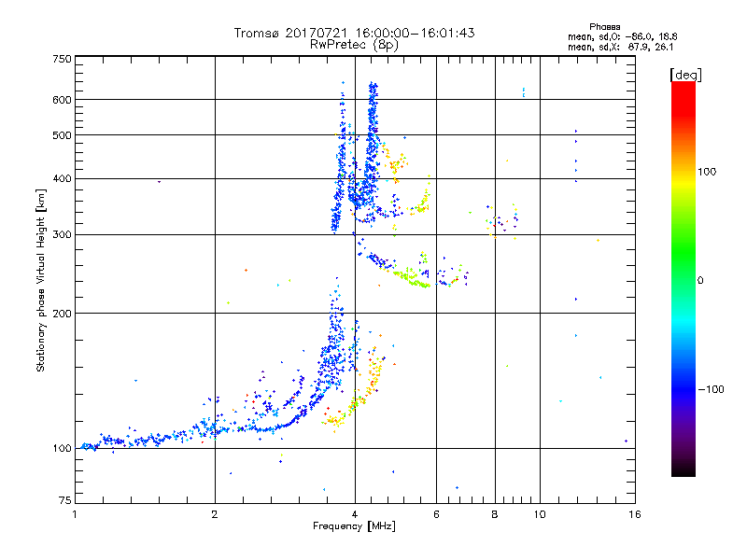Click the y-axis tick label '75'
This screenshot has width=747, height=560.
coord(65,500)
